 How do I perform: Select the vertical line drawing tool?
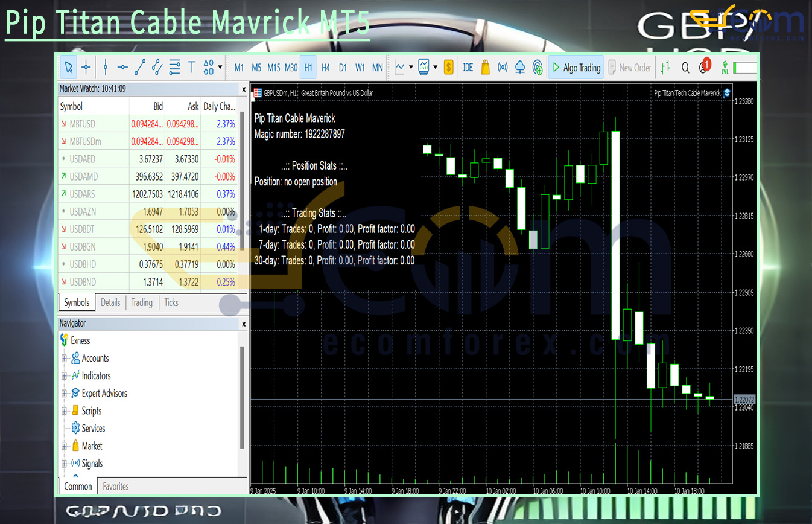click(106, 68)
